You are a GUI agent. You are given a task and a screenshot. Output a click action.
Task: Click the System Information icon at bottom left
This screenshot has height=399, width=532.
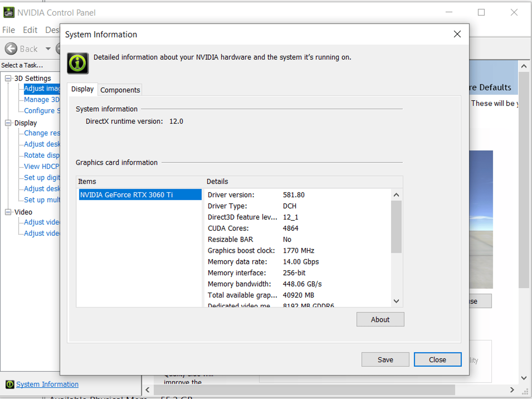pos(10,384)
